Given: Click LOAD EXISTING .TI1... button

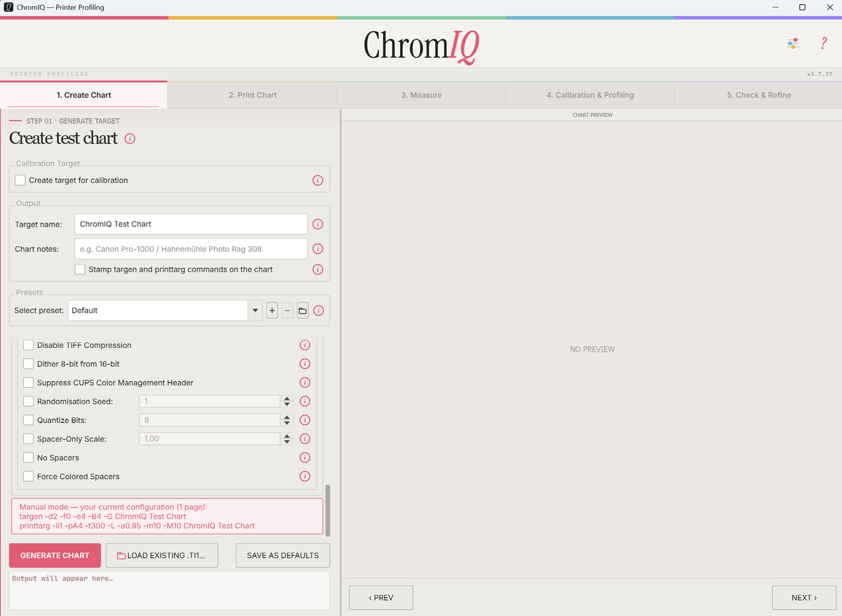Looking at the screenshot, I should coord(162,556).
